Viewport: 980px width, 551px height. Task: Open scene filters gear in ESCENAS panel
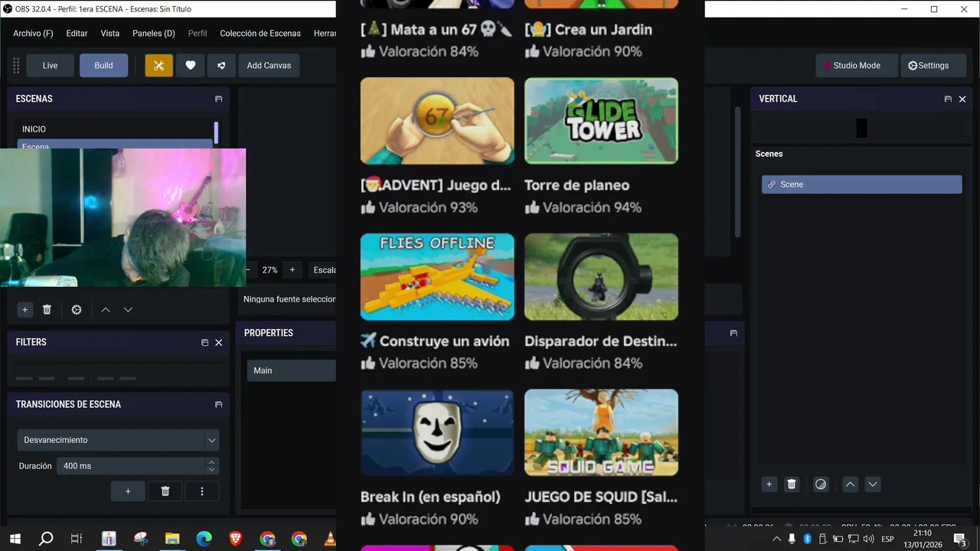tap(77, 310)
